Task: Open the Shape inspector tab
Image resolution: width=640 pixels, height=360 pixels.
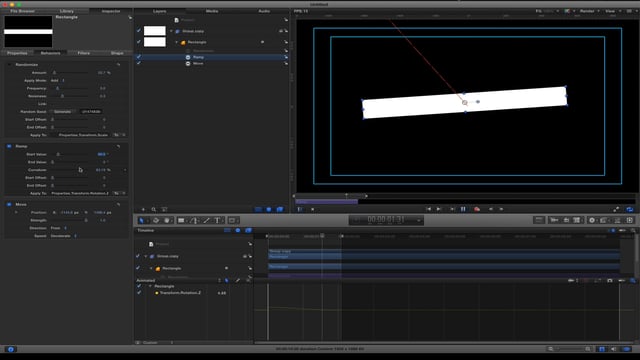Action: coord(117,53)
